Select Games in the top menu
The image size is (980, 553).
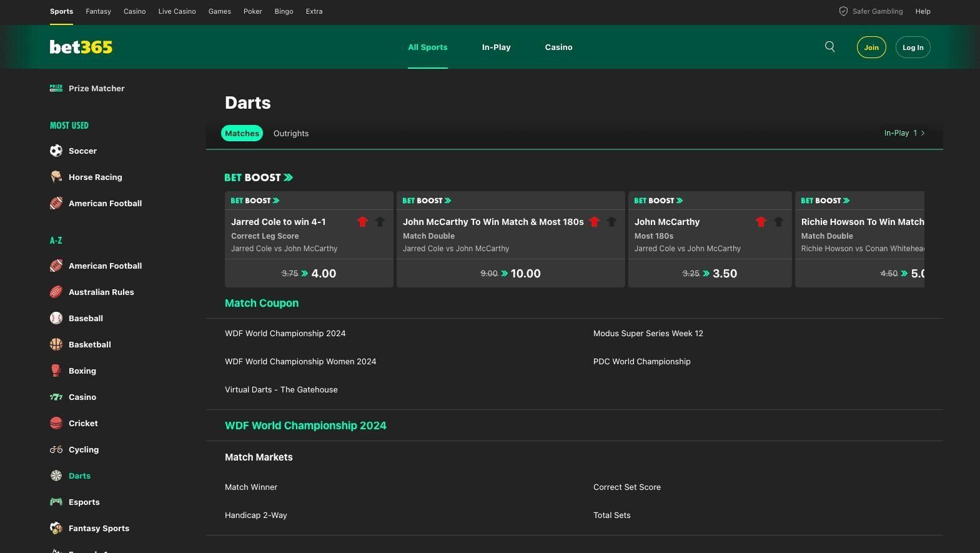(x=219, y=11)
